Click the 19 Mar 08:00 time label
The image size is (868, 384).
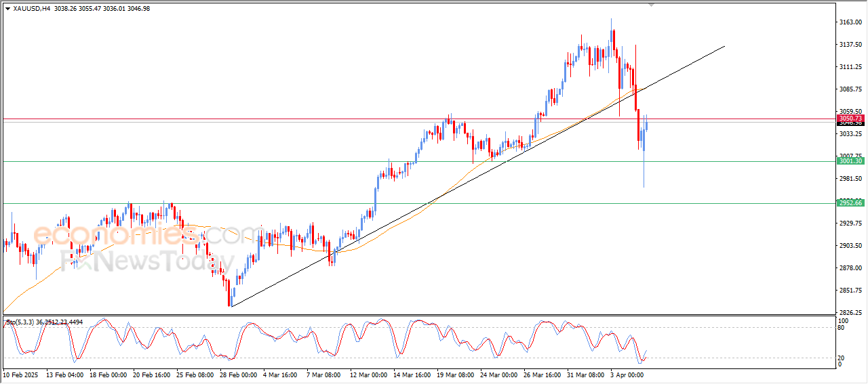pos(457,374)
